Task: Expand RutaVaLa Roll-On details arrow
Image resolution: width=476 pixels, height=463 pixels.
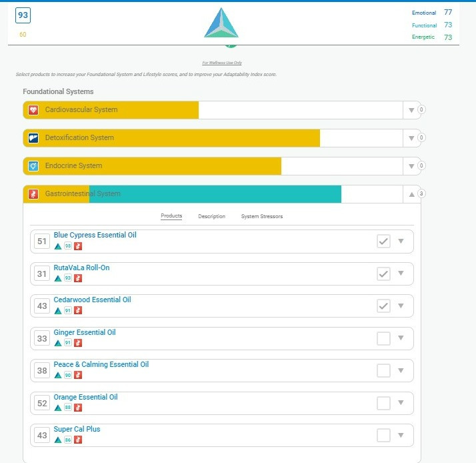Action: click(401, 274)
